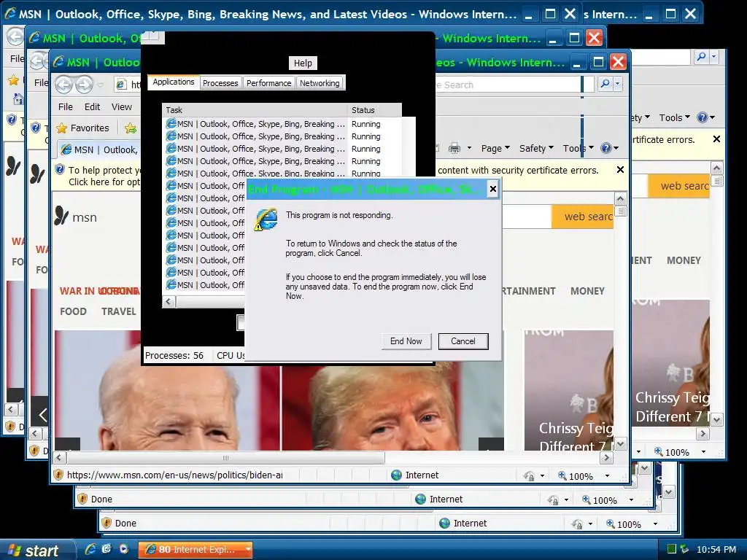
Task: Open Tools dropdown in rightmost IE window
Action: (674, 117)
